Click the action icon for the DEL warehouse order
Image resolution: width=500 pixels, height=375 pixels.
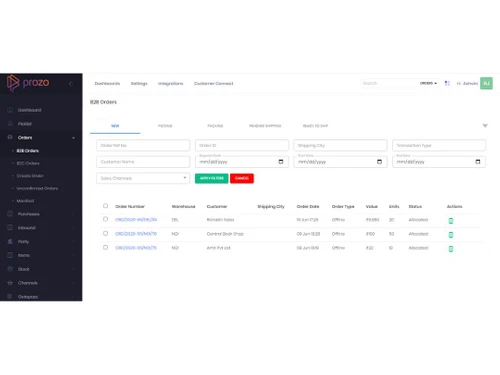(x=451, y=221)
